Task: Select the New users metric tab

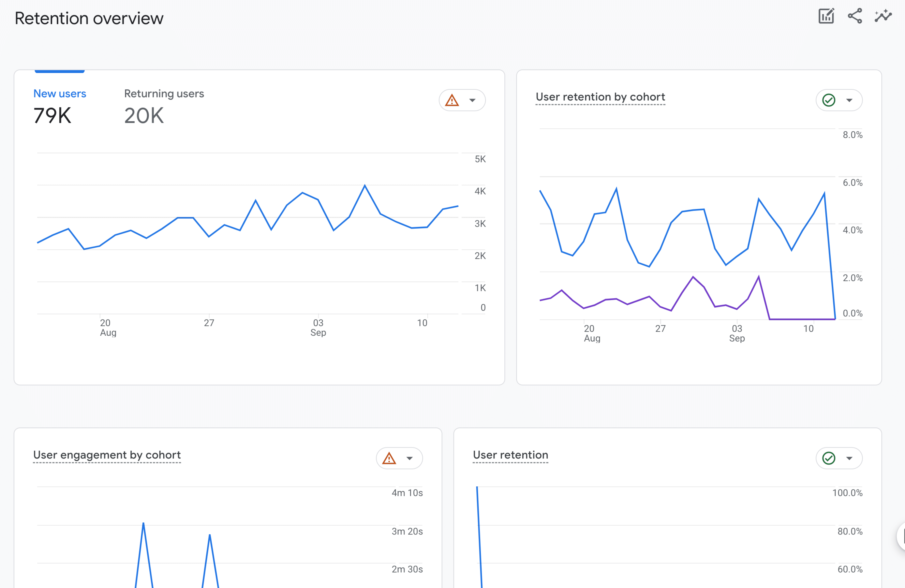Action: 60,93
